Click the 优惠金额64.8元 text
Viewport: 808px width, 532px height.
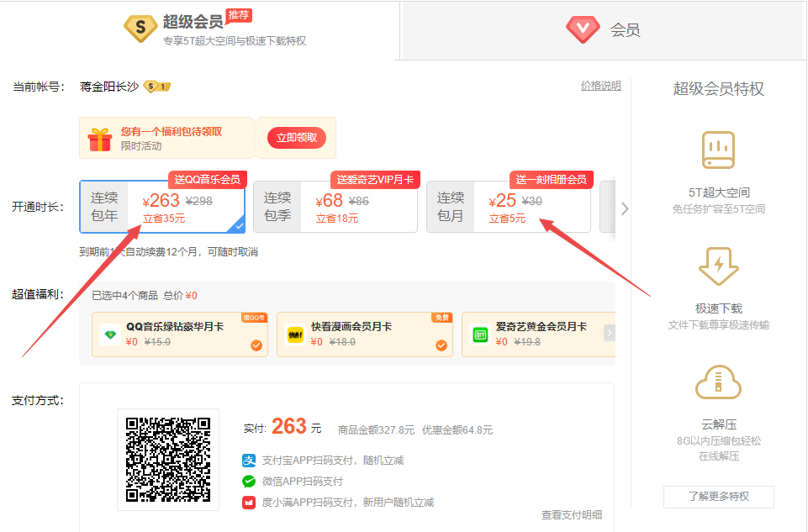pos(457,430)
